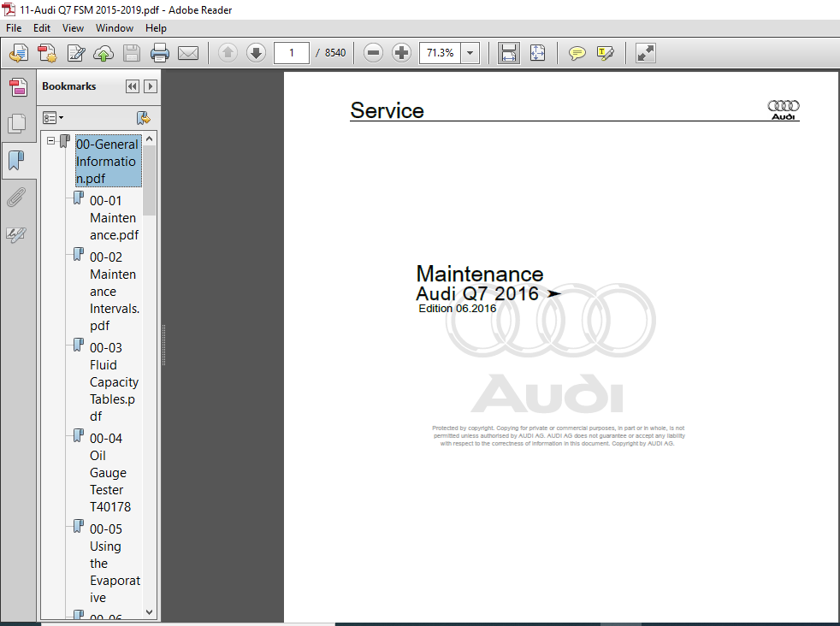Click the Service heading on the page
This screenshot has height=626, width=840.
(387, 110)
